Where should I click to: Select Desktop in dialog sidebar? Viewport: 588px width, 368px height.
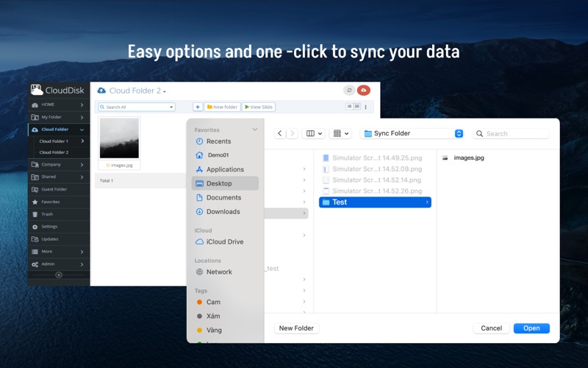[225, 183]
